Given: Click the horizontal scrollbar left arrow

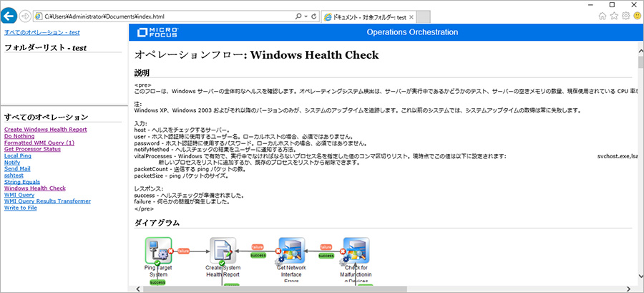Looking at the screenshot, I should point(134,289).
